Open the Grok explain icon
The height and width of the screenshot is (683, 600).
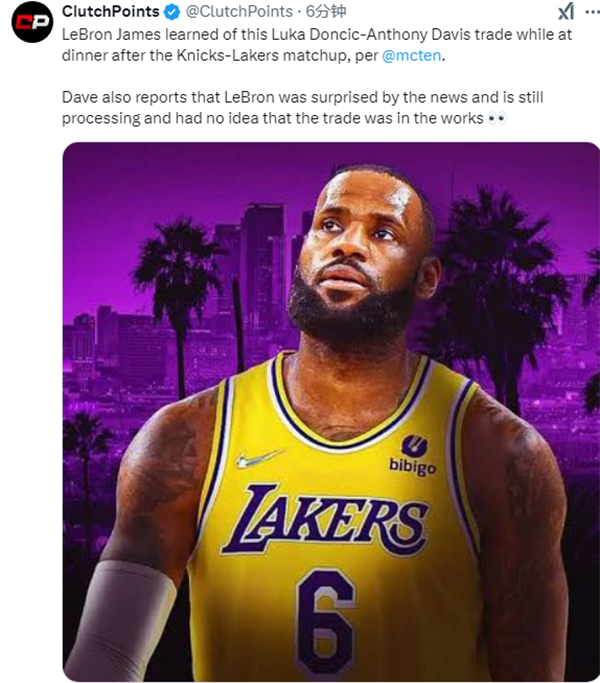(x=565, y=13)
